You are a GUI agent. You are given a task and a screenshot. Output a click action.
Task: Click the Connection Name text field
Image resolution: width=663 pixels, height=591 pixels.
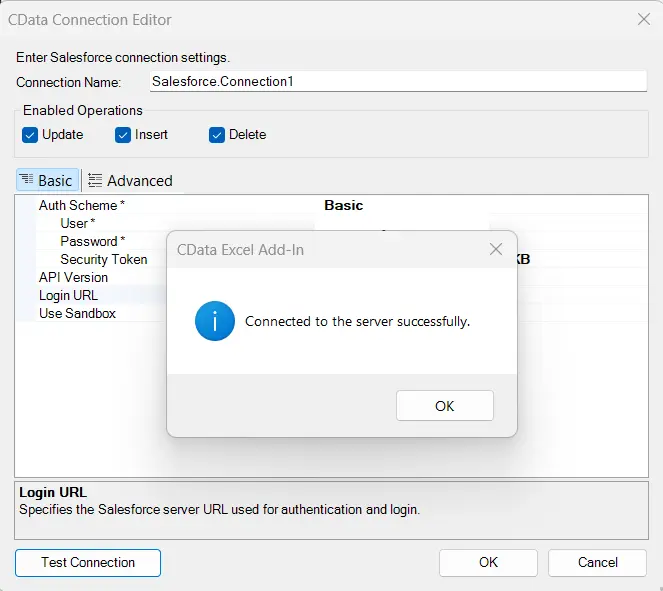[397, 82]
